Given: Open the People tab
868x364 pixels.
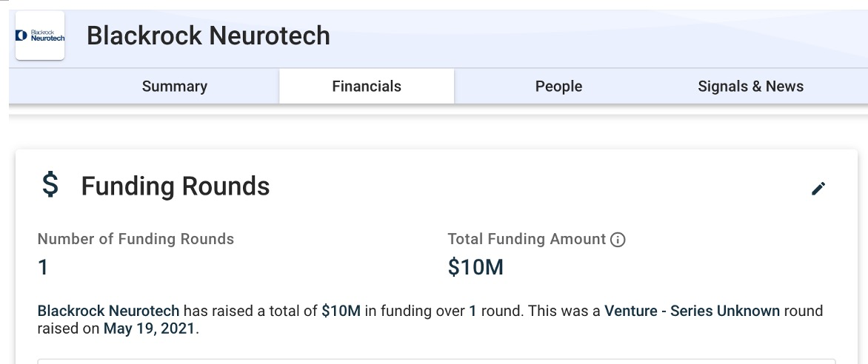Looking at the screenshot, I should coord(558,87).
